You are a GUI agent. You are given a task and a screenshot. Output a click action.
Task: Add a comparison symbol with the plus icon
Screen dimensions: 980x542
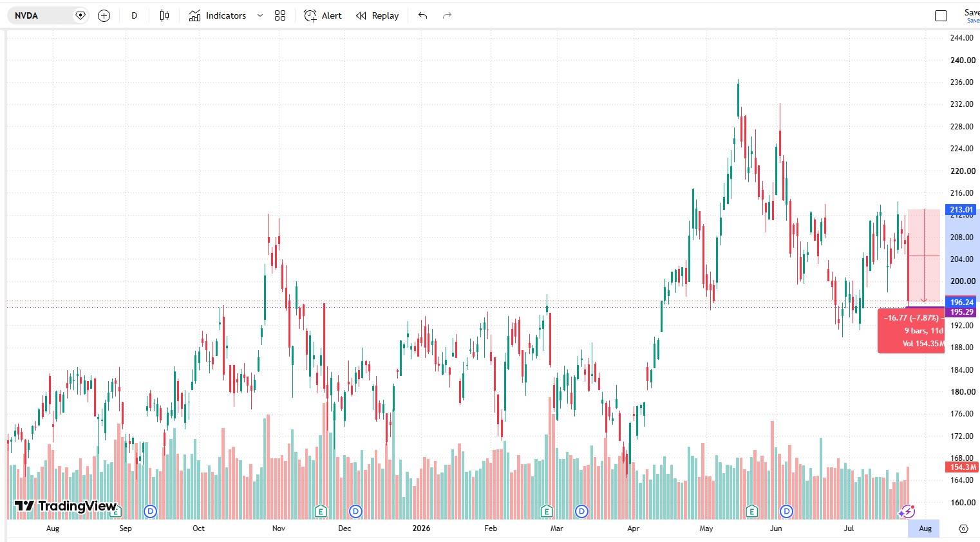(104, 15)
